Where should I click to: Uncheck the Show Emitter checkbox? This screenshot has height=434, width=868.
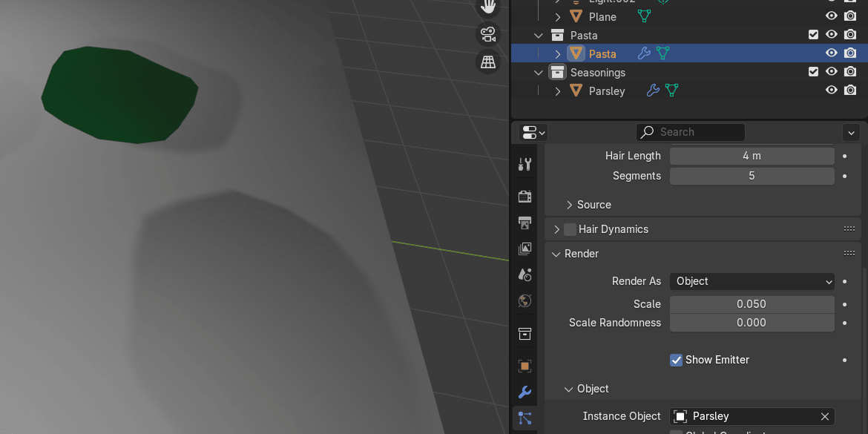pos(676,360)
